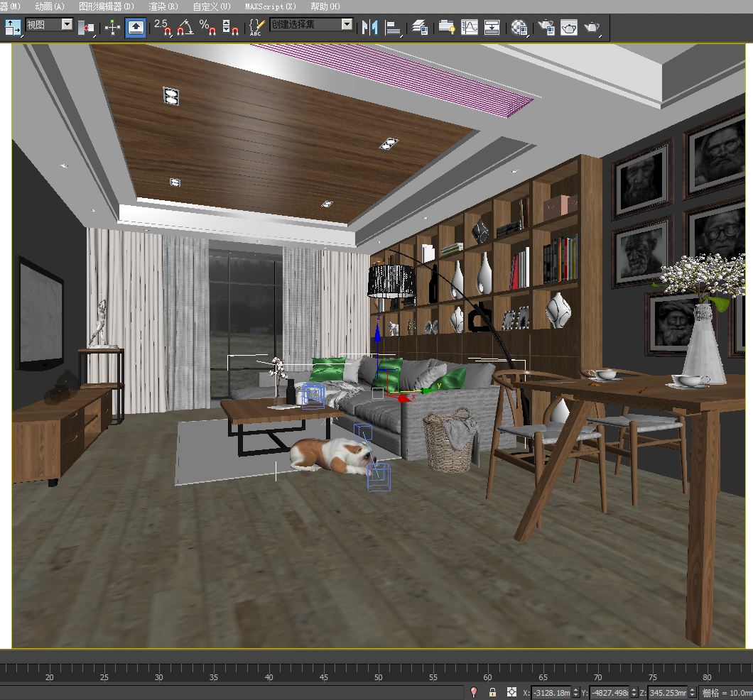
Task: Open the Curve Editor icon
Action: tap(469, 28)
